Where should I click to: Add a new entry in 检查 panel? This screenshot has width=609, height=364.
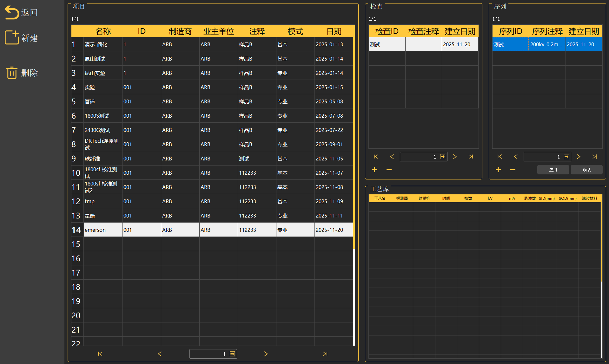tap(374, 170)
